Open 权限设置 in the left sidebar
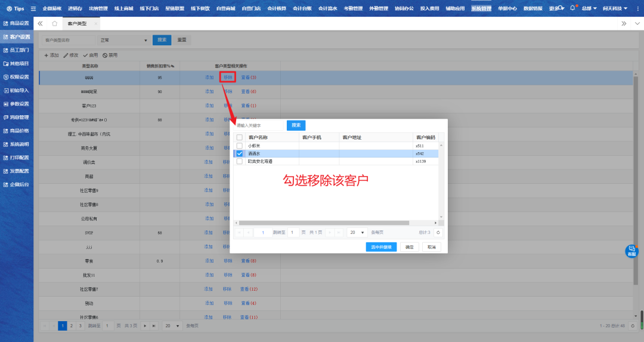Screen dimensions: 644x342 tap(17, 77)
